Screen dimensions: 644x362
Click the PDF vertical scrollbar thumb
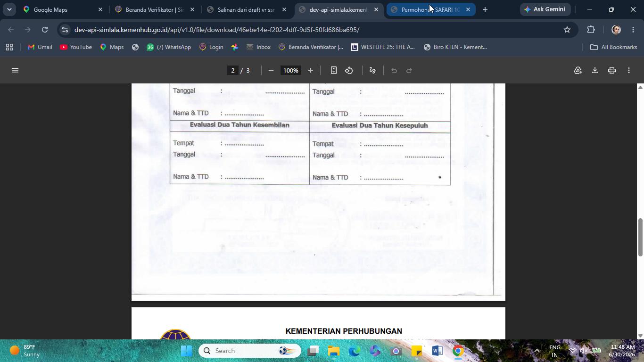tap(640, 238)
